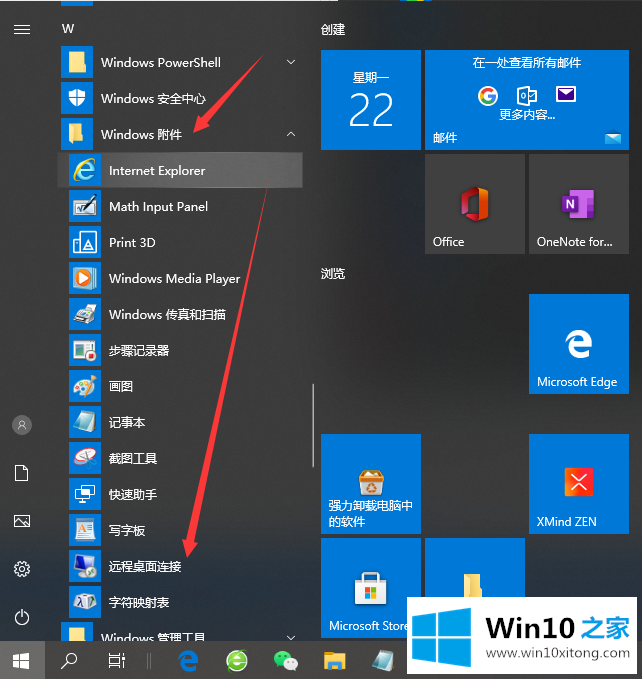The width and height of the screenshot is (642, 679).
Task: Launch 截图工具
Action: click(x=180, y=458)
